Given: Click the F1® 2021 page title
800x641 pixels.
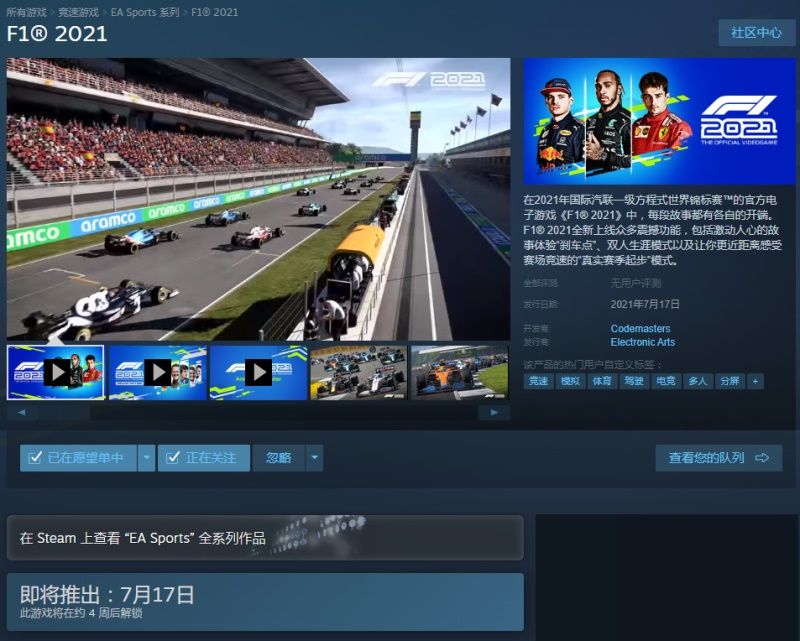Looking at the screenshot, I should click(57, 34).
